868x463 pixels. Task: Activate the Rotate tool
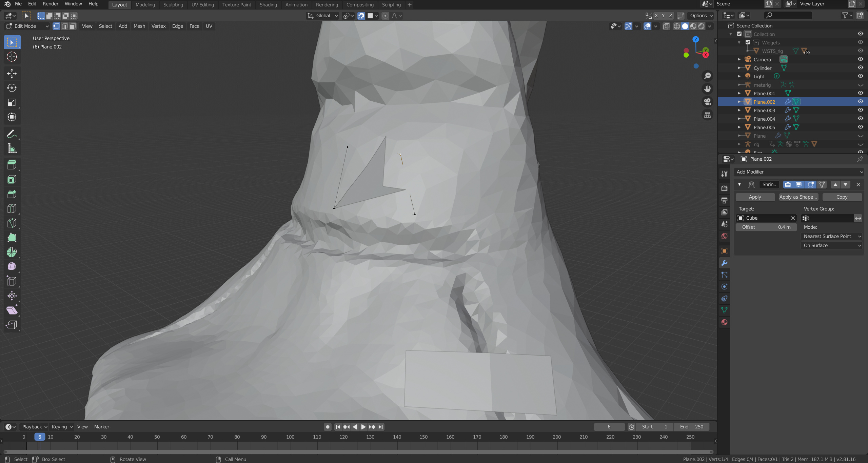point(12,88)
